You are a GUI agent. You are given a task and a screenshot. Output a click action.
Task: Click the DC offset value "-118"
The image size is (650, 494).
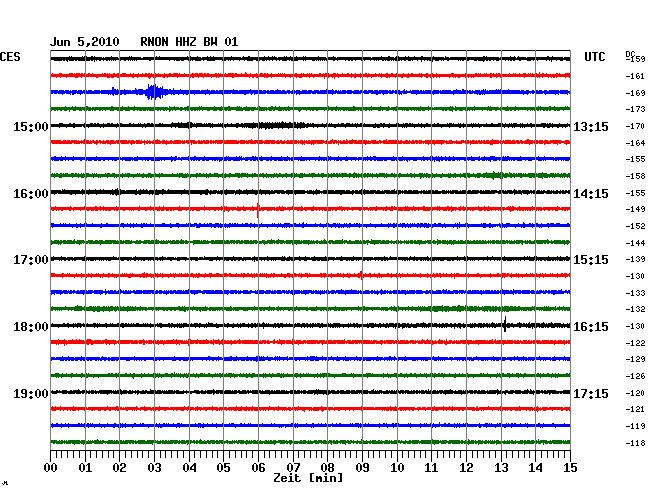tap(635, 443)
